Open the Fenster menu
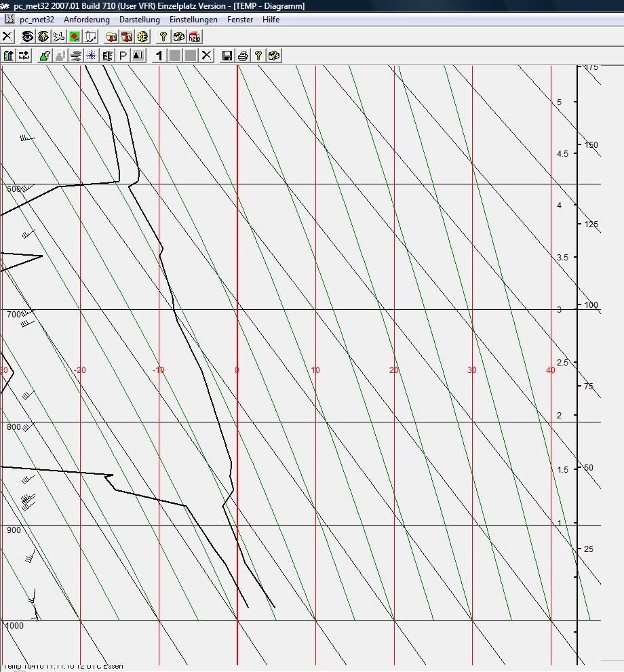624x672 pixels. 240,19
